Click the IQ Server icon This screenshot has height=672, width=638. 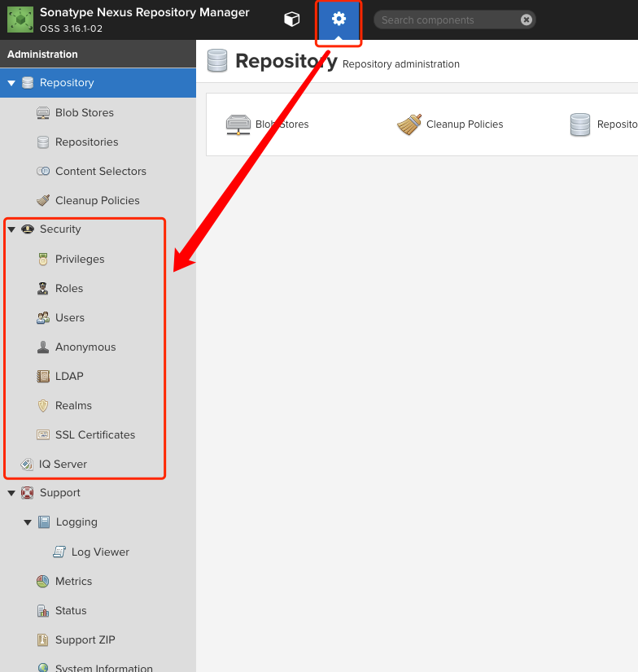pyautogui.click(x=27, y=464)
